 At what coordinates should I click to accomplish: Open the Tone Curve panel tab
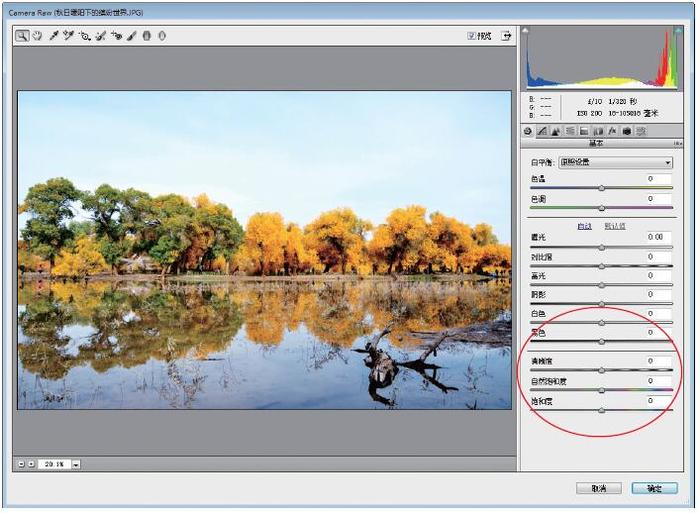542,131
